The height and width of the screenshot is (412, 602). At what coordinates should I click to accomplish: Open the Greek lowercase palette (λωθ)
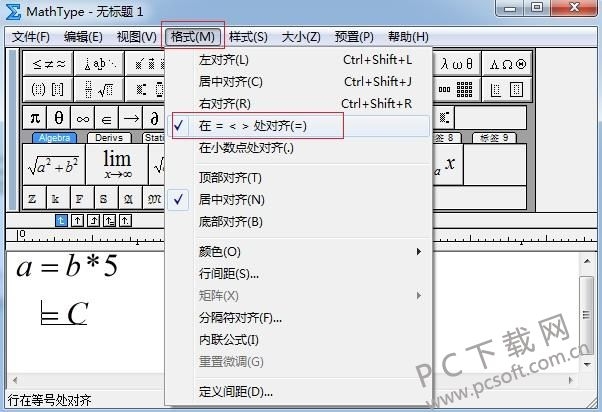pos(456,64)
